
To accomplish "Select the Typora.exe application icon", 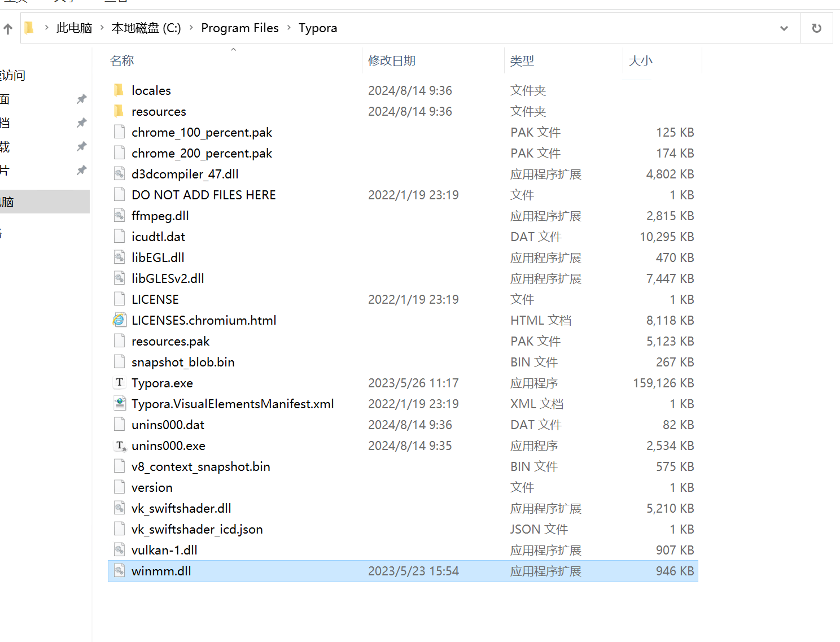I will click(x=119, y=383).
